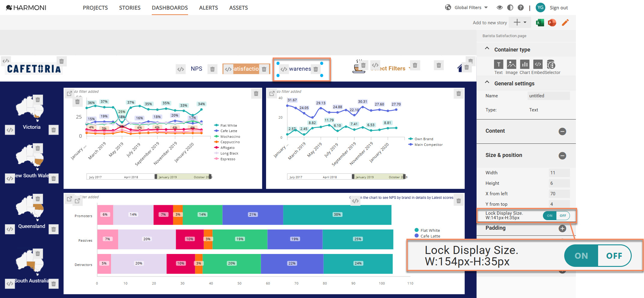Export dashboard with the PowerPoint icon

pyautogui.click(x=552, y=22)
